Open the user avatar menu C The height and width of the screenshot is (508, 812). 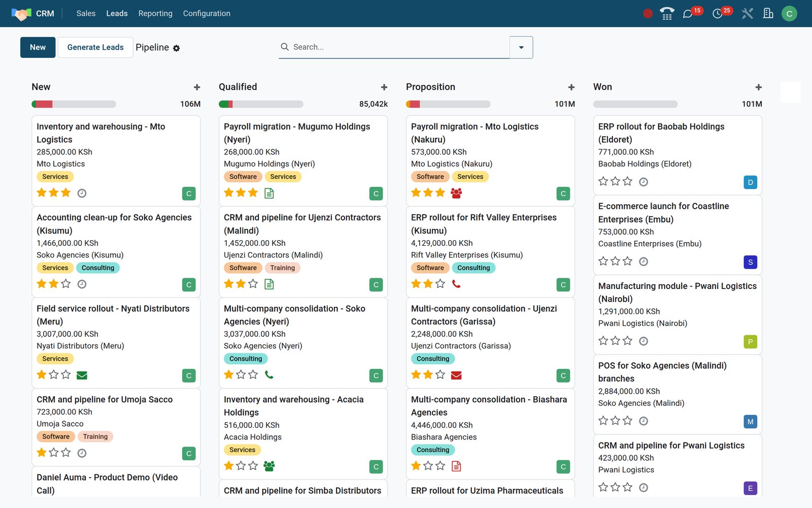click(x=789, y=14)
